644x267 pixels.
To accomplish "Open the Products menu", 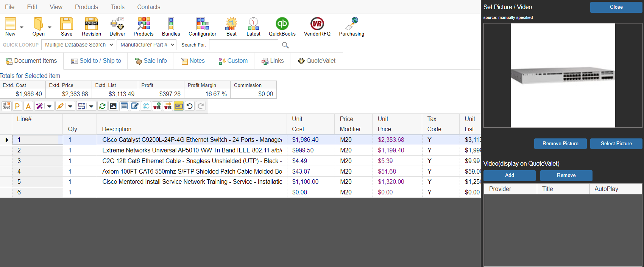I will (x=86, y=7).
